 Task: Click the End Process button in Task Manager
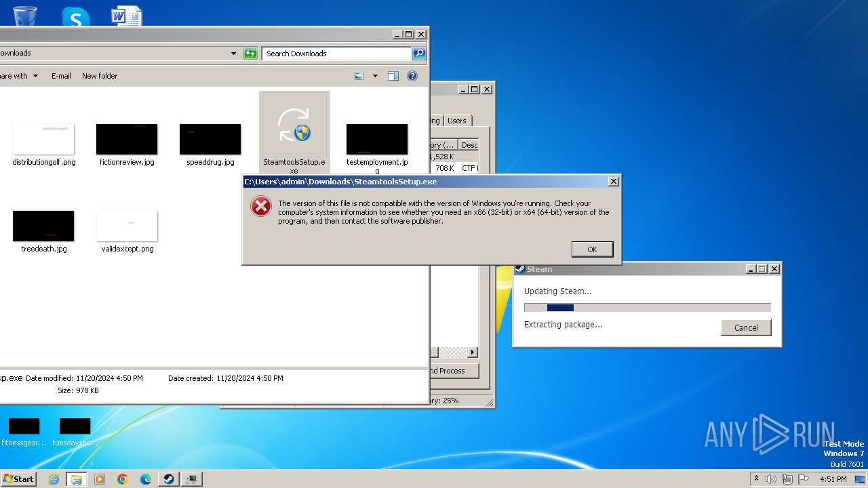tap(454, 371)
